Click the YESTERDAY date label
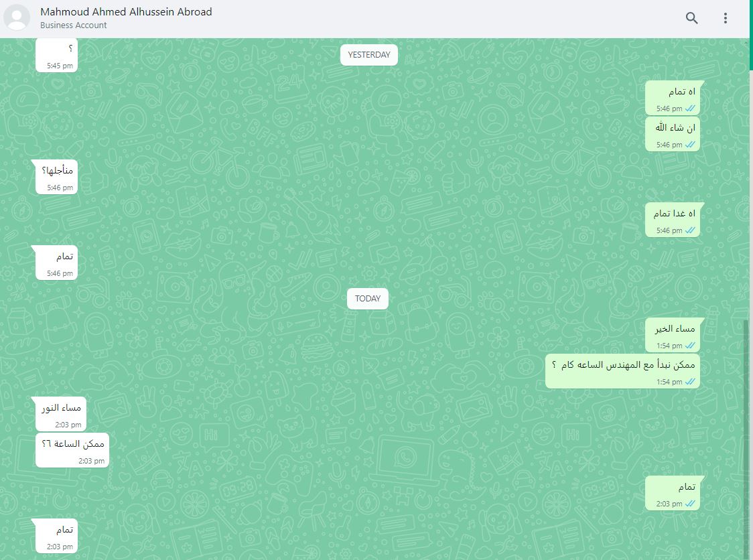 coord(369,55)
